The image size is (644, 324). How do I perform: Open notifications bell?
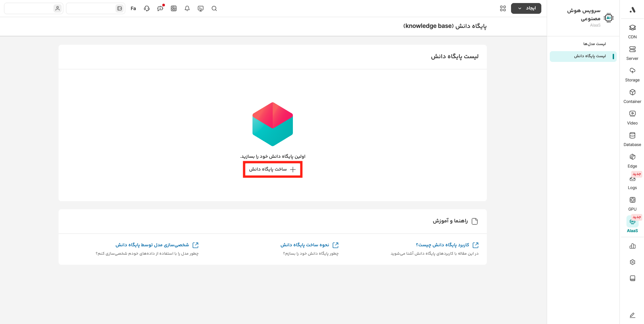coord(187,8)
